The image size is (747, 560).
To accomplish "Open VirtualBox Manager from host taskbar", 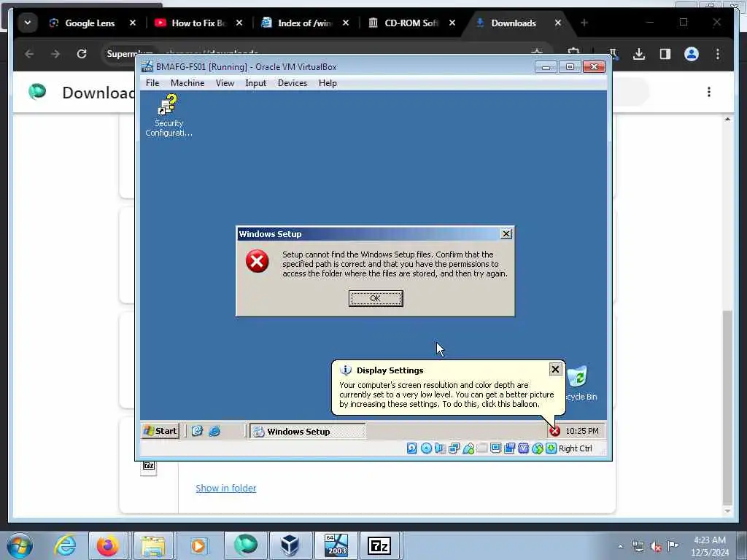I will click(290, 545).
